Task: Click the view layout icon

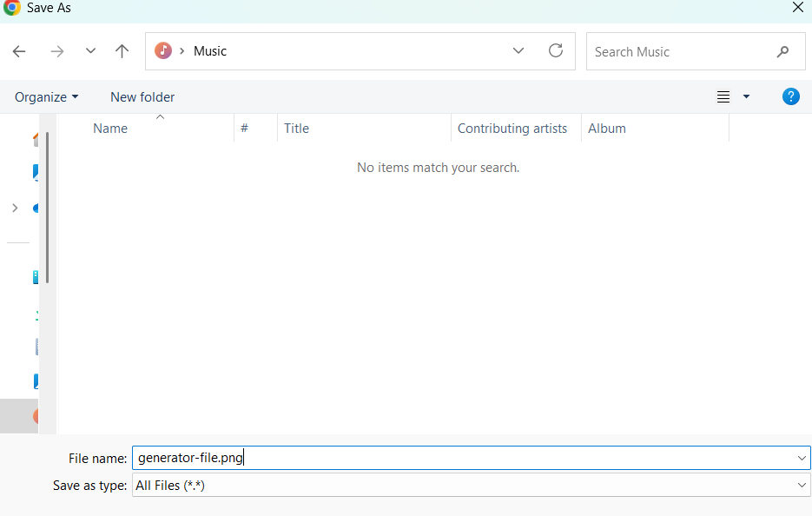Action: coord(723,97)
